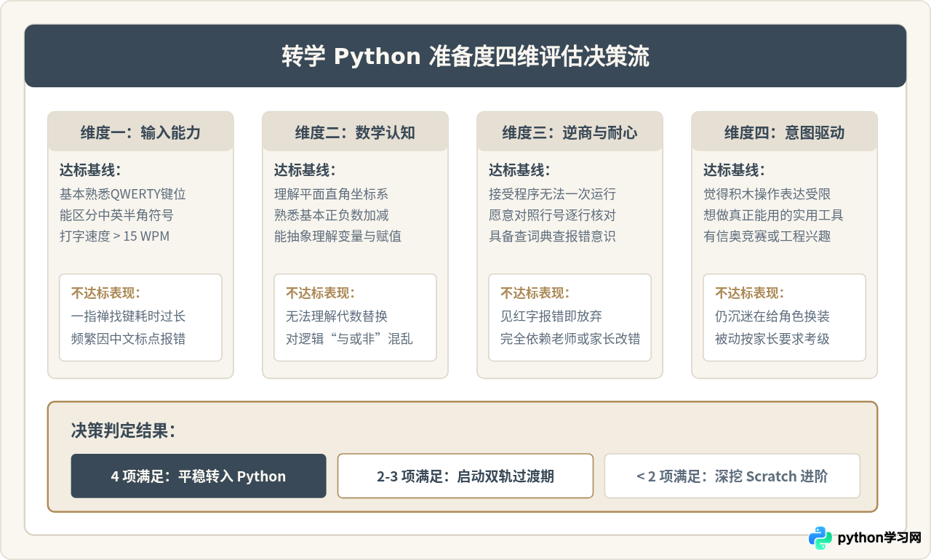Click the line '理解平面直角坐标系'
Screen dimensions: 931x560
(331, 194)
